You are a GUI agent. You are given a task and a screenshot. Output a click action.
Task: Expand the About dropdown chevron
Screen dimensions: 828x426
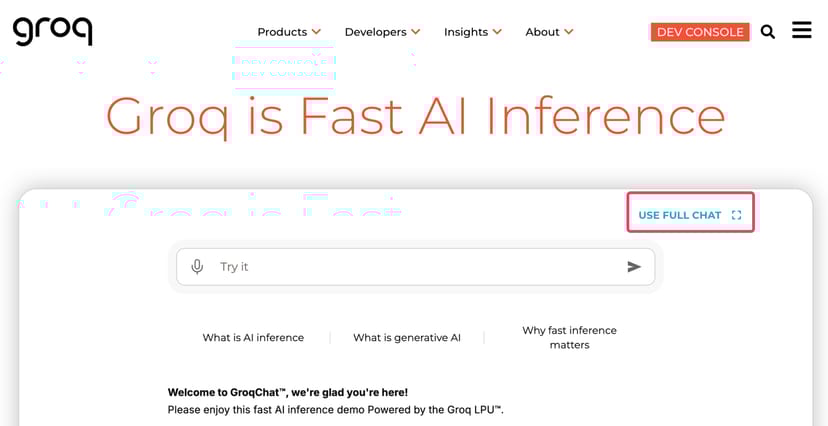[568, 32]
